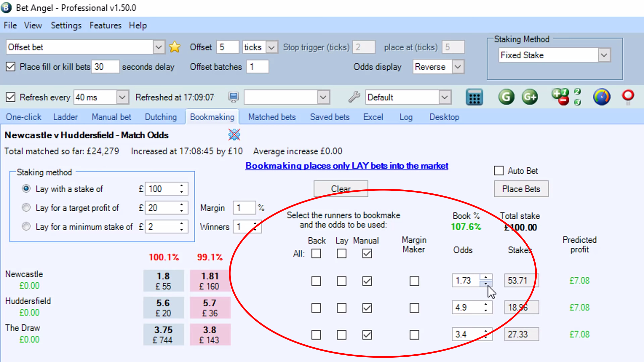Open the Odds display Reverse dropdown

point(458,67)
